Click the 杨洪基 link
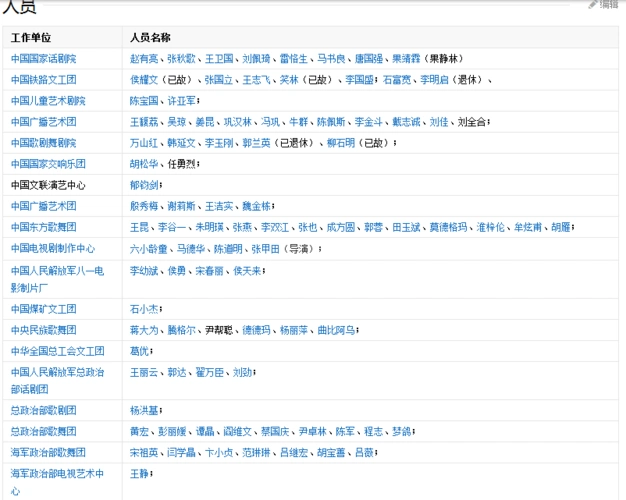This screenshot has height=500, width=626. pos(144,411)
